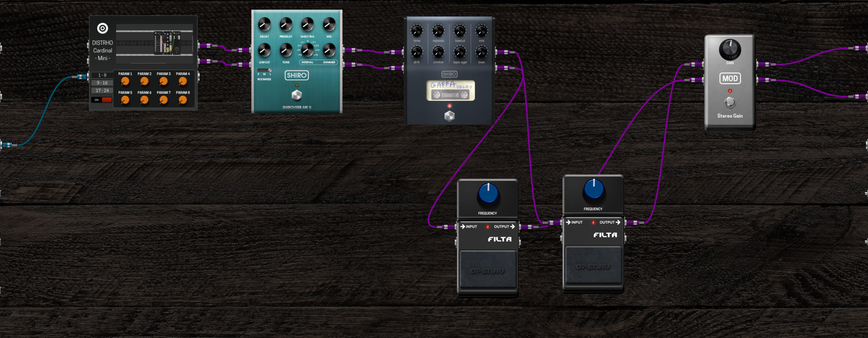Image resolution: width=868 pixels, height=338 pixels.
Task: Click the PARAM 5 orange knob
Action: [x=125, y=100]
